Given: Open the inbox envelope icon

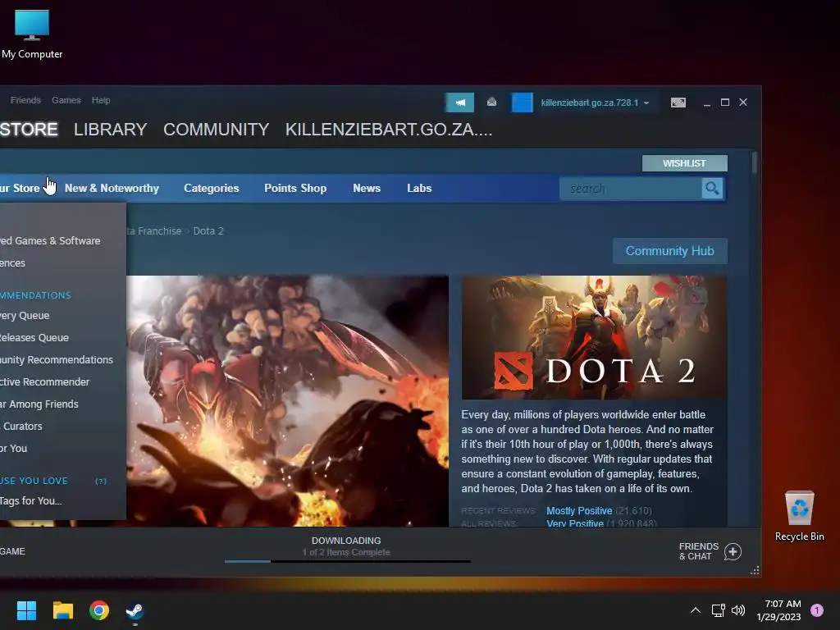Looking at the screenshot, I should coord(491,103).
